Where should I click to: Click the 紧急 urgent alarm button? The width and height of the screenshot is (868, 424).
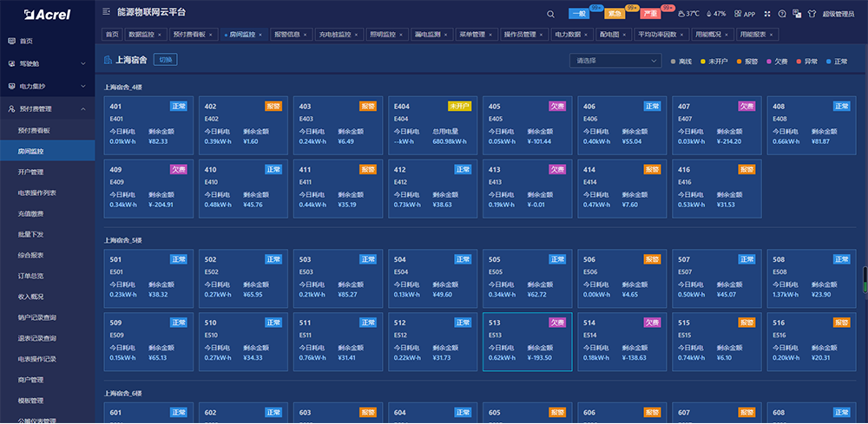pyautogui.click(x=614, y=14)
